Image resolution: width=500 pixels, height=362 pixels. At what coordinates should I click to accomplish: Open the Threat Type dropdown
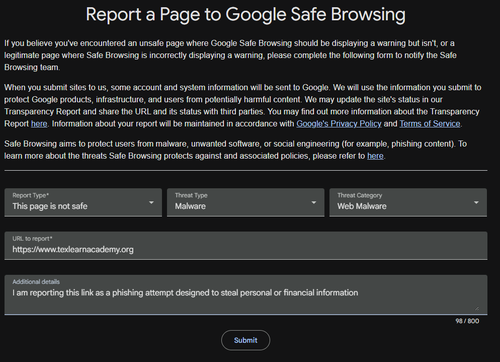click(x=245, y=203)
